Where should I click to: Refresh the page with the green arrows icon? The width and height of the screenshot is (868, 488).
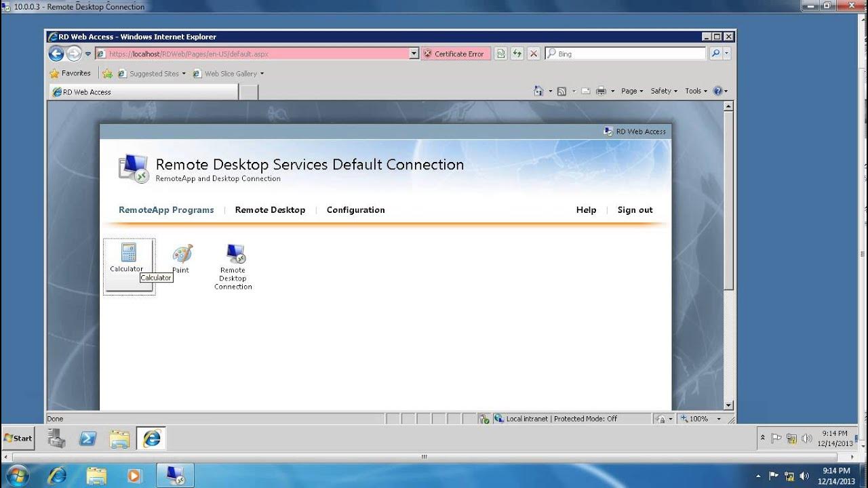517,54
